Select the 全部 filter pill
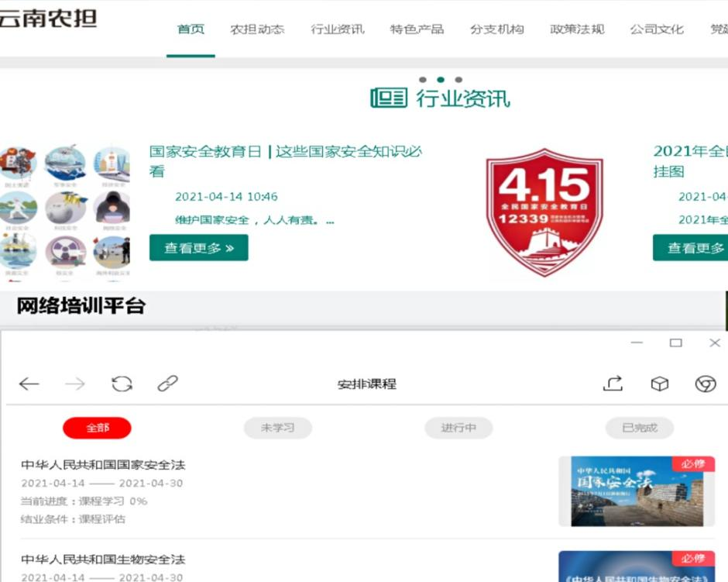 (x=97, y=428)
